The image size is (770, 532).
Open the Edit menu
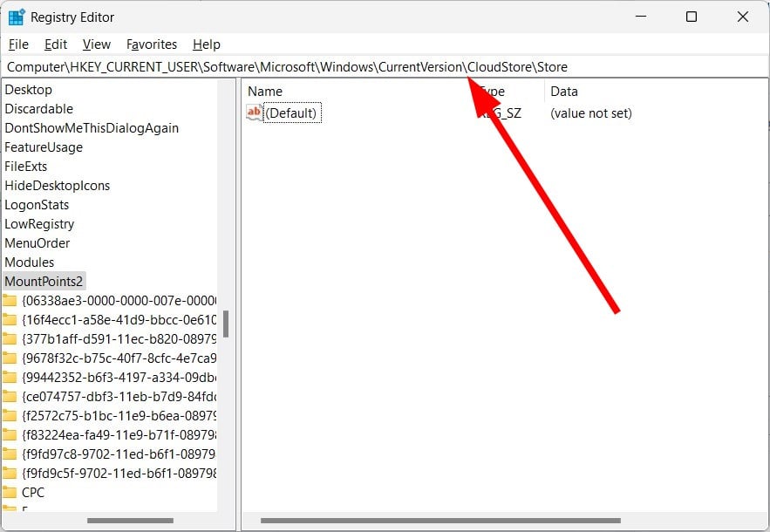click(56, 44)
